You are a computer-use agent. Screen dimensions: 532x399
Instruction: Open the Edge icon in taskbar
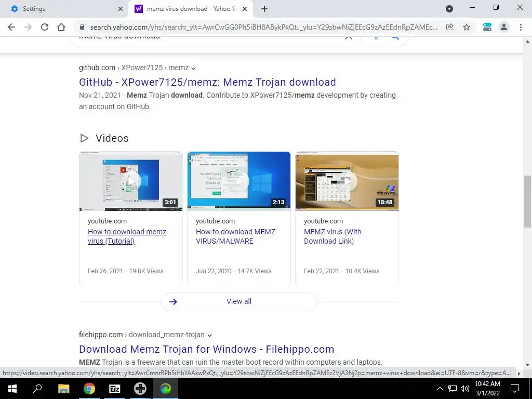click(x=166, y=389)
